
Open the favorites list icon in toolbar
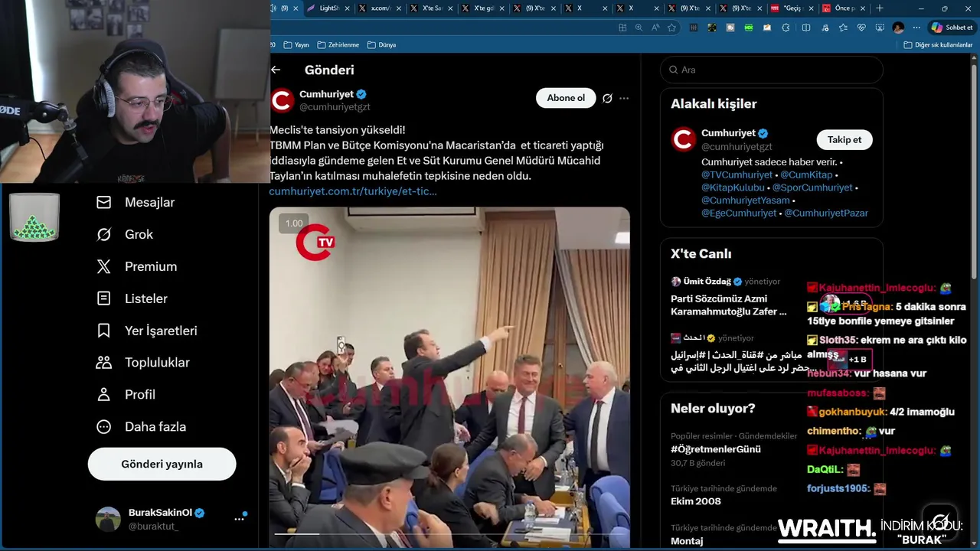[x=843, y=28]
